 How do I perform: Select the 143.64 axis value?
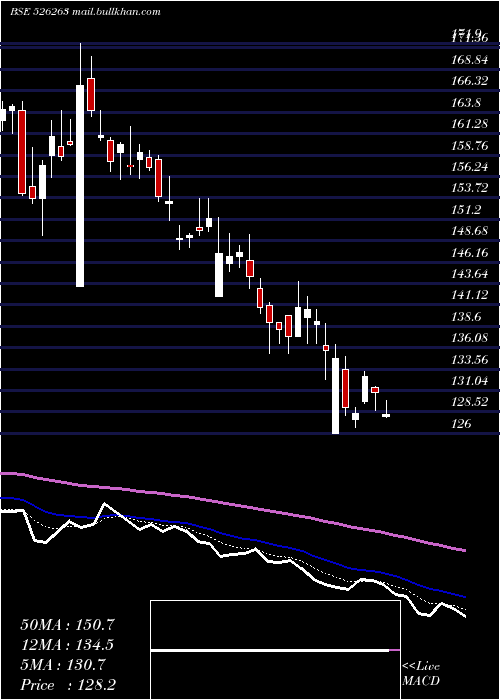point(469,274)
